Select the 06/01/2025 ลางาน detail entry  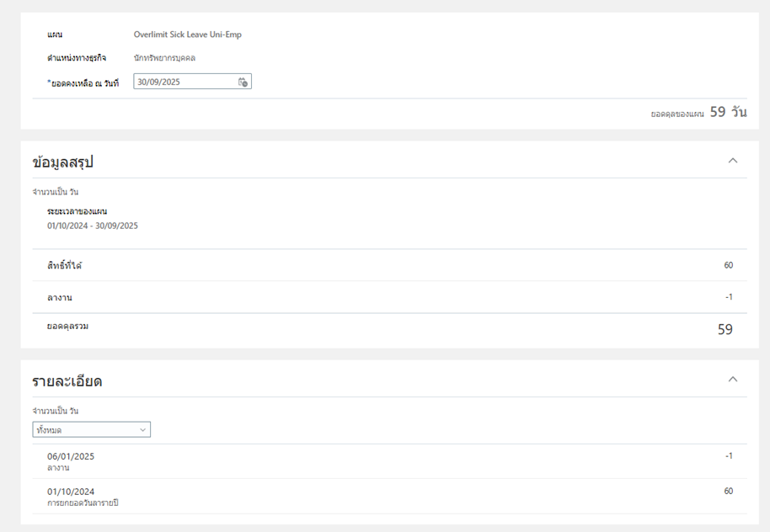point(71,461)
